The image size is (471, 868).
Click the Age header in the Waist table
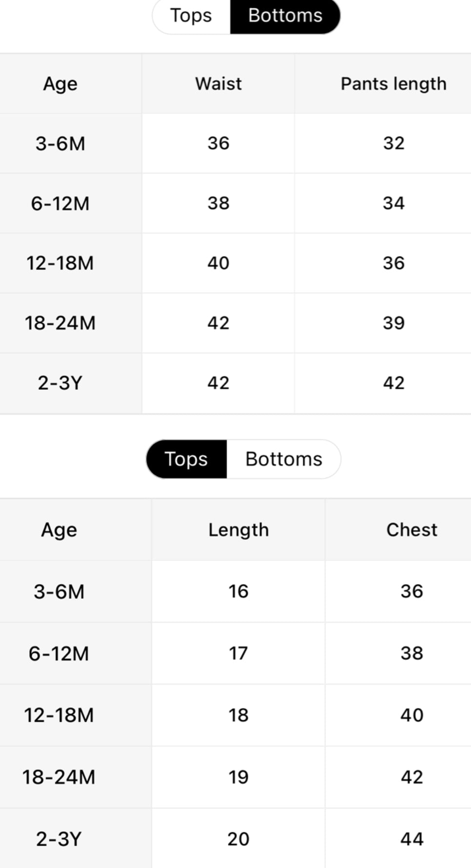(60, 84)
